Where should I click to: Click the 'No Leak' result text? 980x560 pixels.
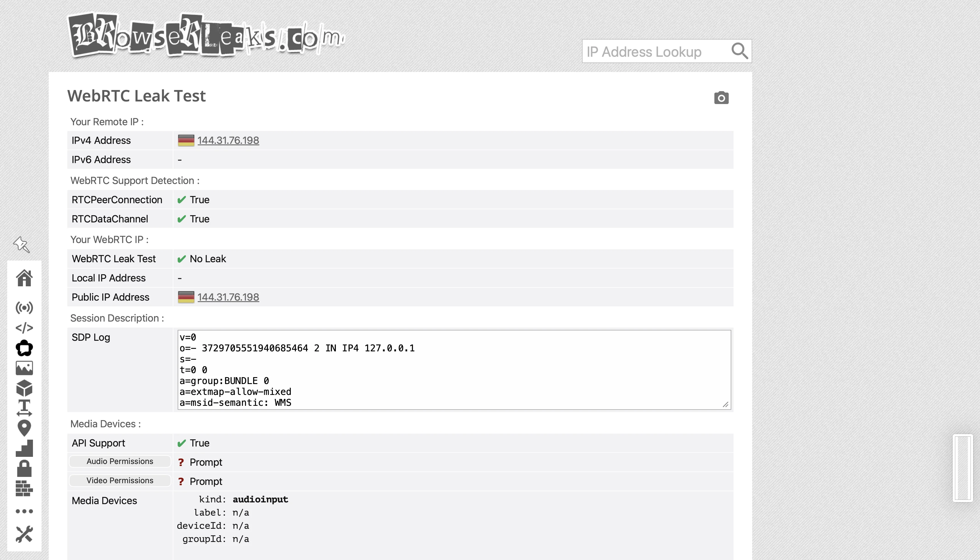[x=208, y=259]
